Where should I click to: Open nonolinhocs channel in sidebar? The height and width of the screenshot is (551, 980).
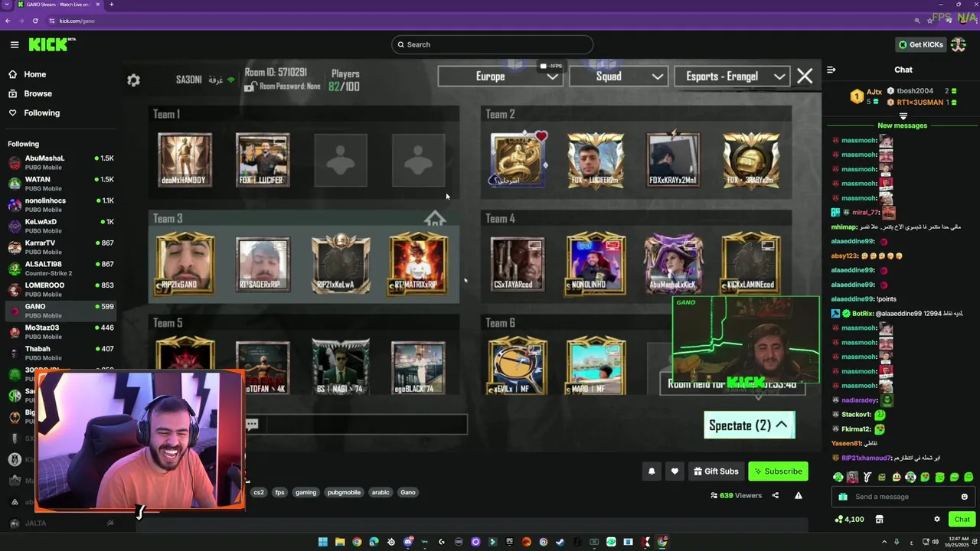[x=61, y=204]
